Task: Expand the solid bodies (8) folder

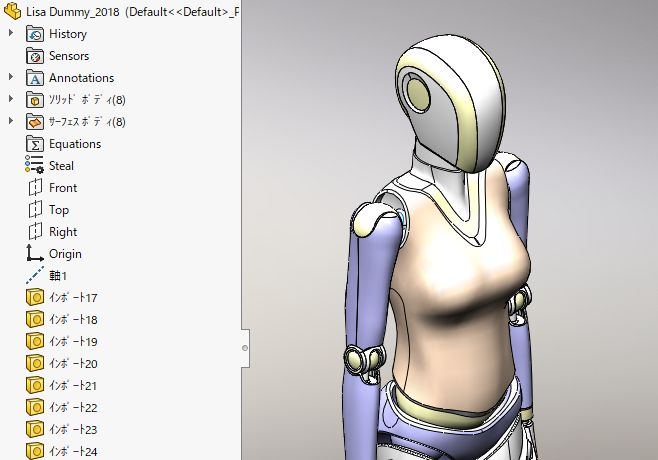Action: (11, 99)
